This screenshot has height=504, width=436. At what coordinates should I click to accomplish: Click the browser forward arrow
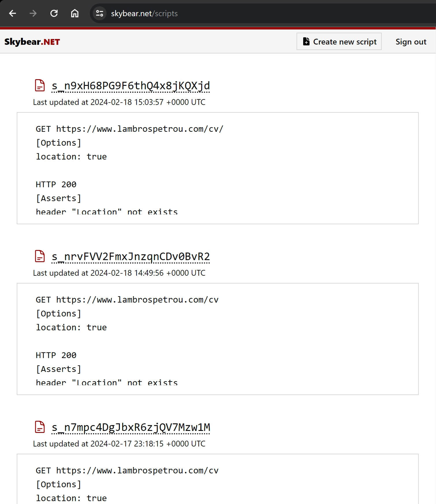tap(33, 13)
